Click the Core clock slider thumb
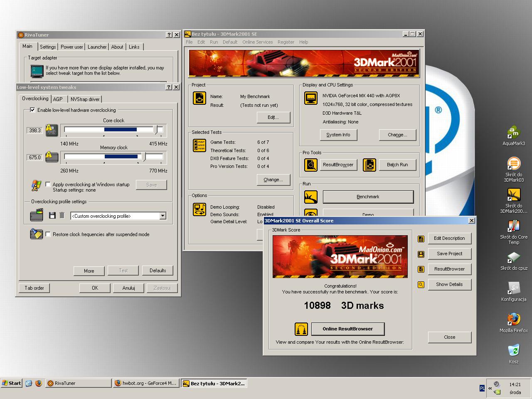The width and height of the screenshot is (532, 399). [156, 130]
